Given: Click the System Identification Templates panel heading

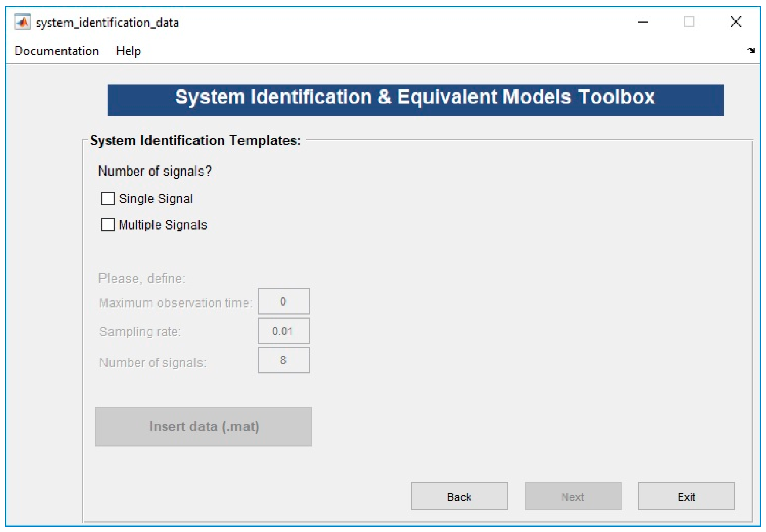Looking at the screenshot, I should 195,141.
